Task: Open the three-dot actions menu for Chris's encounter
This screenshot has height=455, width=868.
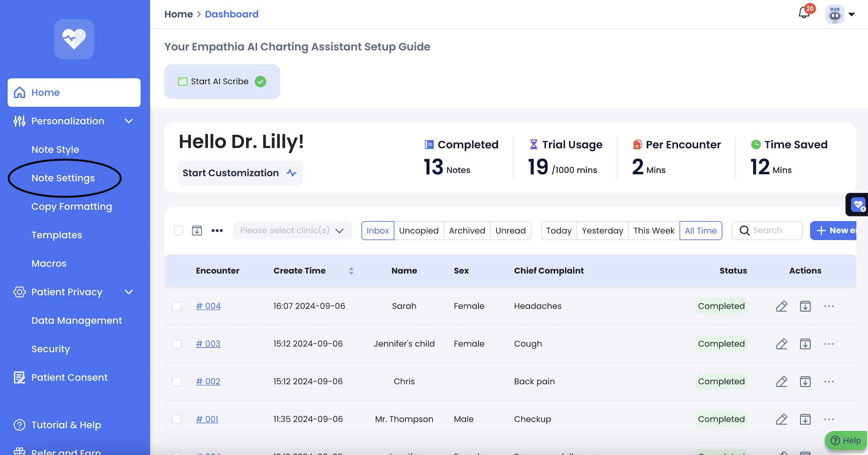Action: [829, 381]
